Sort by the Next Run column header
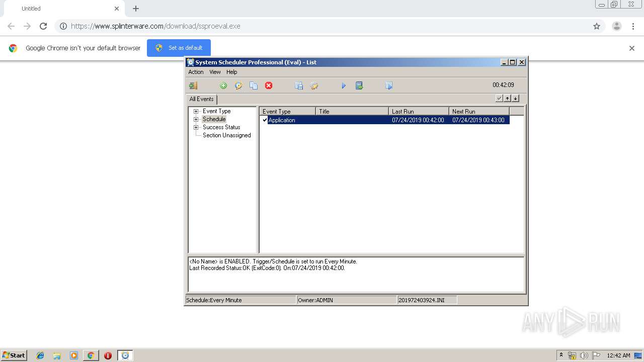644x362 pixels. point(479,111)
